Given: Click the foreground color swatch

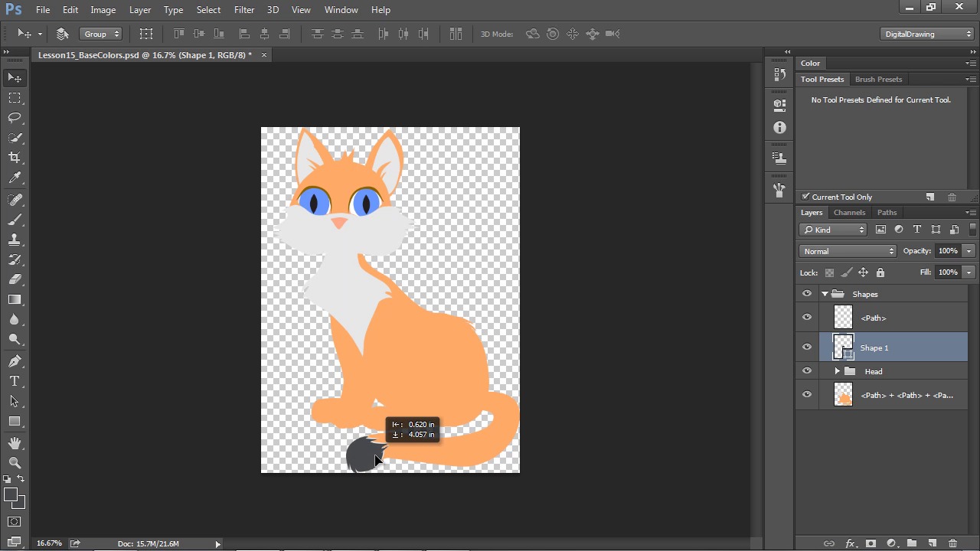Looking at the screenshot, I should click(11, 495).
